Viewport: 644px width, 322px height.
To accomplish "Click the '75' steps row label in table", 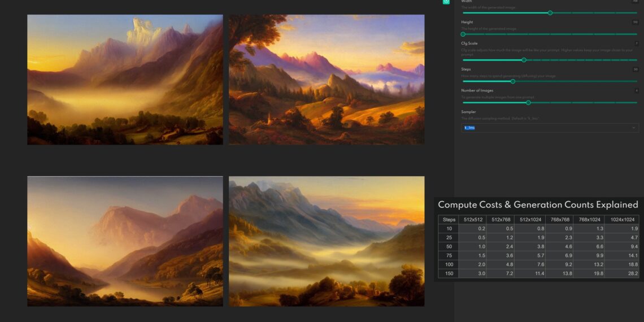I will tap(449, 255).
